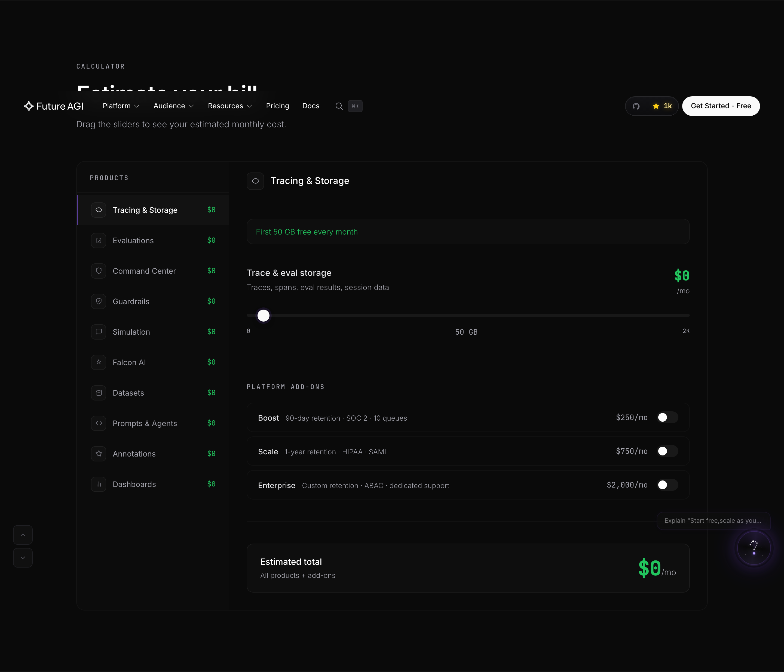Viewport: 784px width, 672px height.
Task: Select Dashboards product tab
Action: [153, 484]
